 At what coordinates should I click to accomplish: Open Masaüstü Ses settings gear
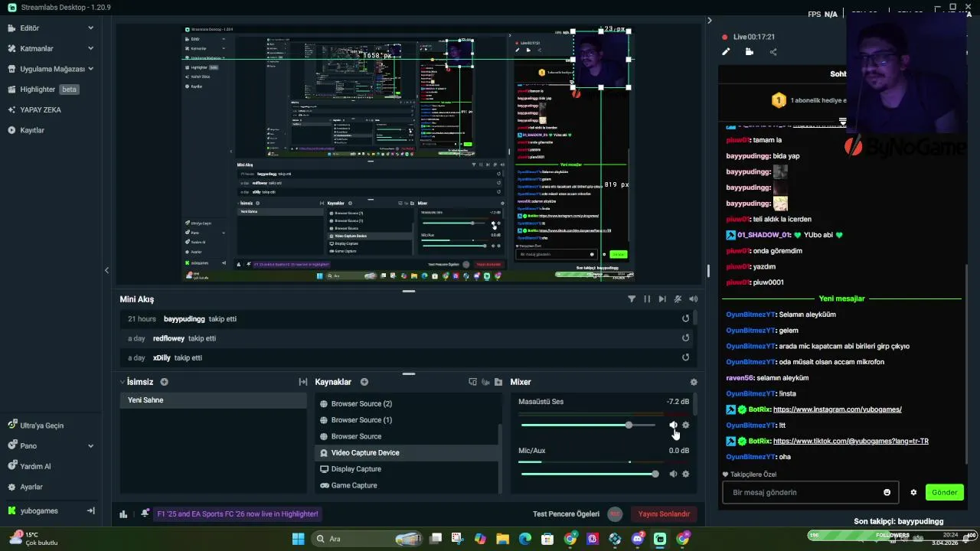685,425
